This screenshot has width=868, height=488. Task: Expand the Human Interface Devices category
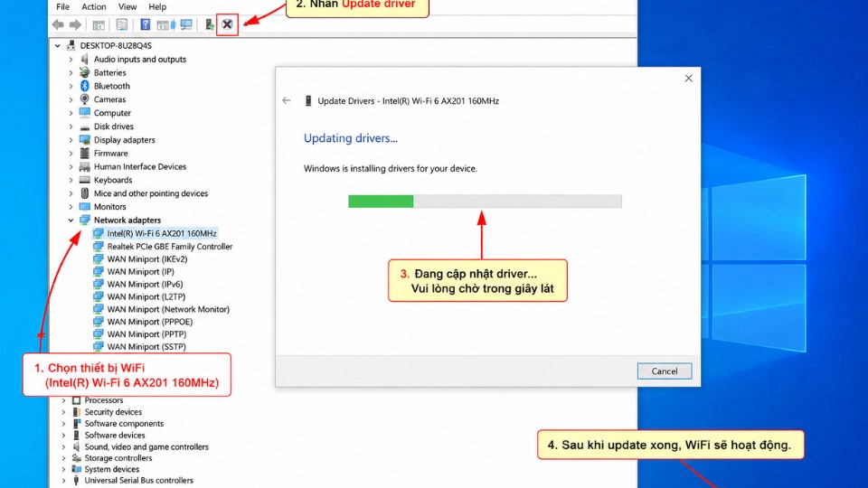[71, 166]
